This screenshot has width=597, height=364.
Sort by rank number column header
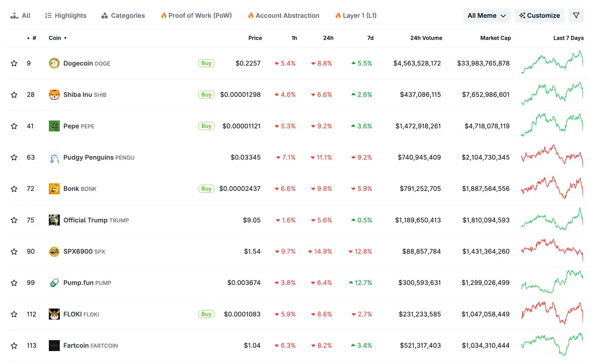[x=32, y=38]
